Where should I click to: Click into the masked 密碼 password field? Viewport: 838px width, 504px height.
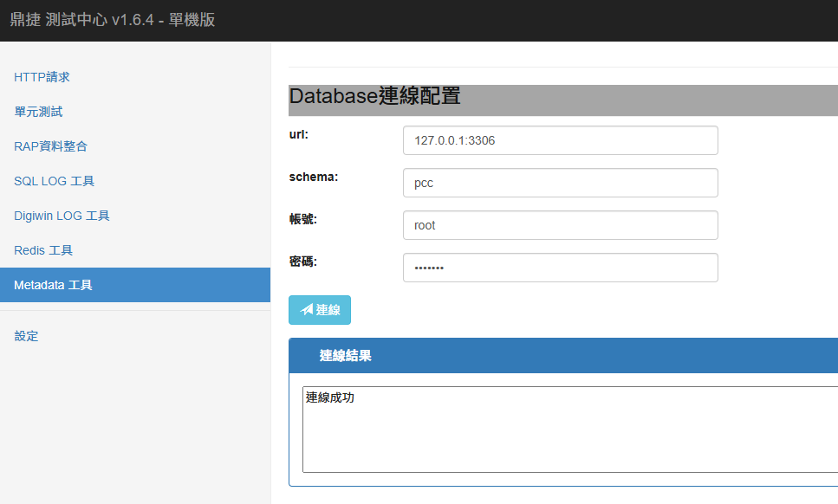[560, 268]
